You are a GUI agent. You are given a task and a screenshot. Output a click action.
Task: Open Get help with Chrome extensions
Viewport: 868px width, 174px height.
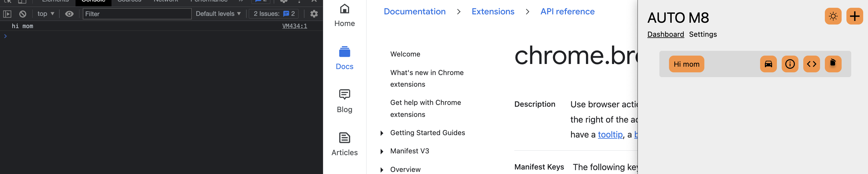pos(425,109)
